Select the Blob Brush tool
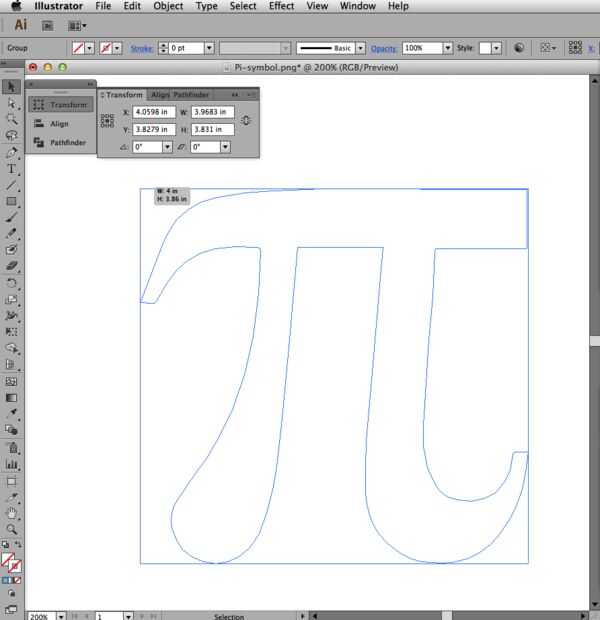The height and width of the screenshot is (620, 600). pyautogui.click(x=11, y=250)
